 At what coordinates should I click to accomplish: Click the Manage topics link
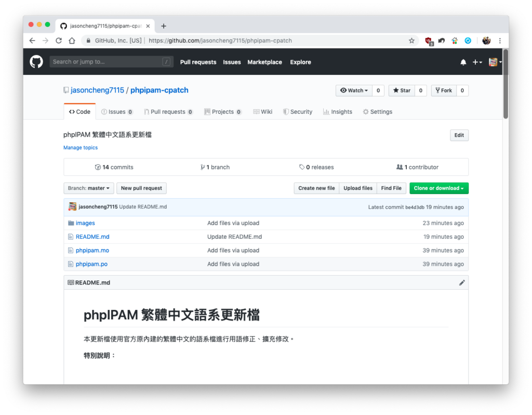(81, 148)
